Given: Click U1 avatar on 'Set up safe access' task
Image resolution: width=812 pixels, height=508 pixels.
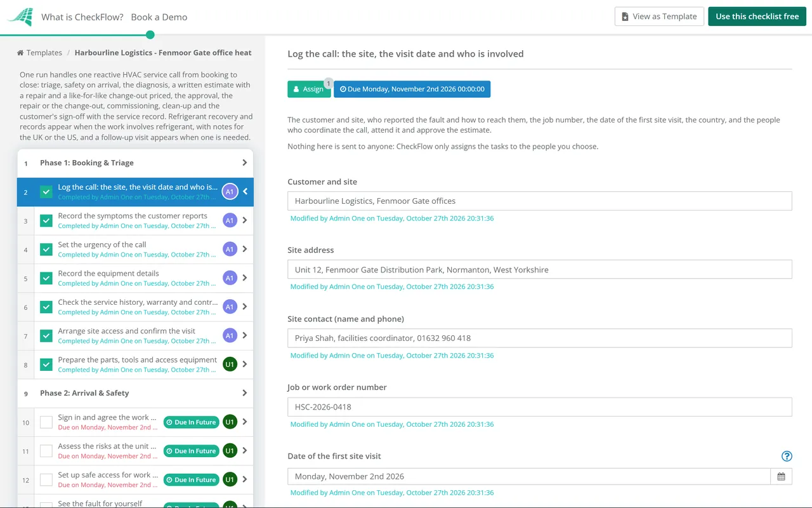Looking at the screenshot, I should click(230, 479).
